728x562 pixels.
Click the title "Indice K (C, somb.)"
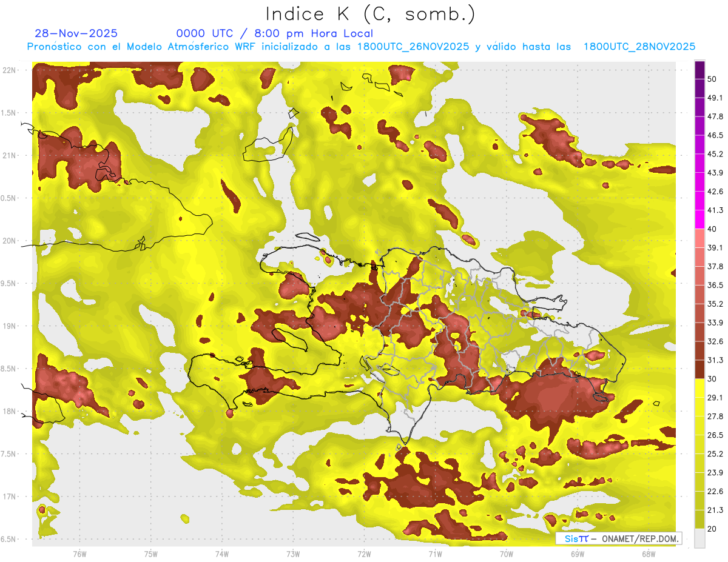click(x=370, y=15)
